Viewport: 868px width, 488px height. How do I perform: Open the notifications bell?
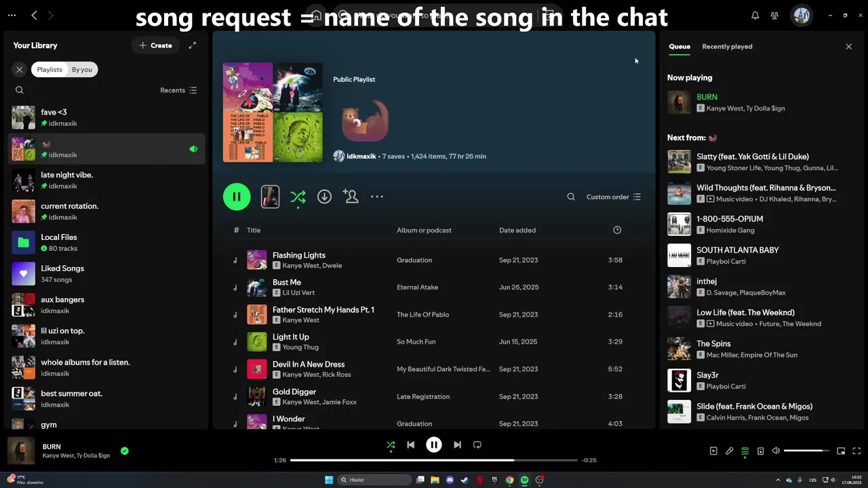755,15
